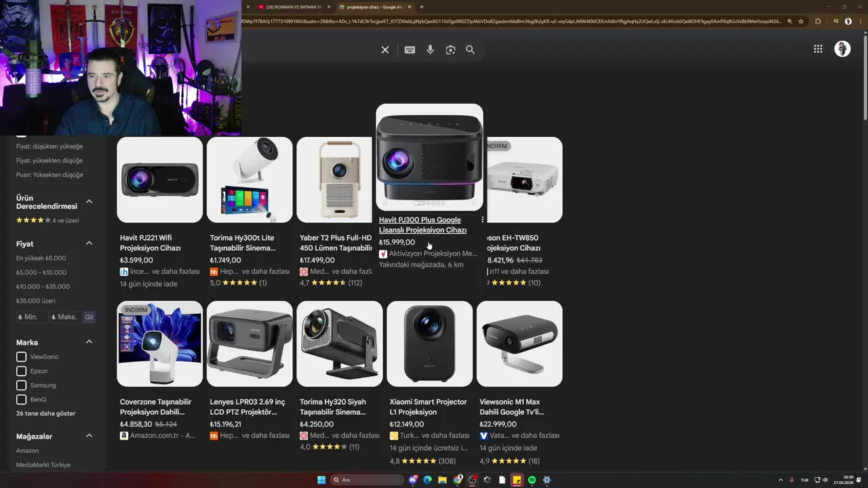Collapse the Mağazalar filter section

pyautogui.click(x=89, y=436)
